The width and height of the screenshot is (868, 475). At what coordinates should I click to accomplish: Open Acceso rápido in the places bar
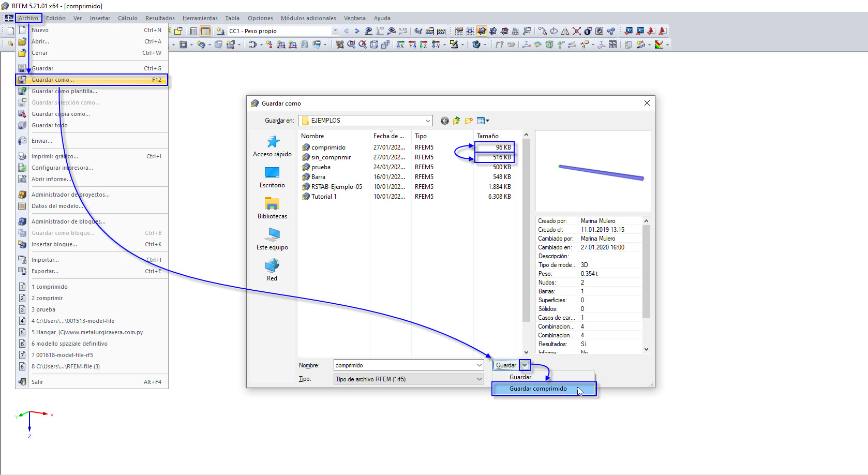click(x=272, y=146)
